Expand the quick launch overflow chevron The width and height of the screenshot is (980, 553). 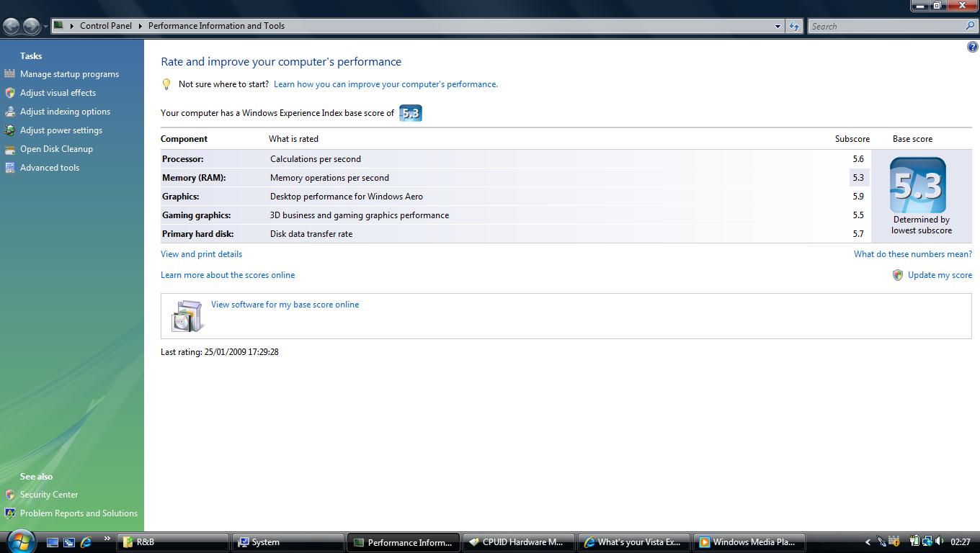pyautogui.click(x=107, y=538)
